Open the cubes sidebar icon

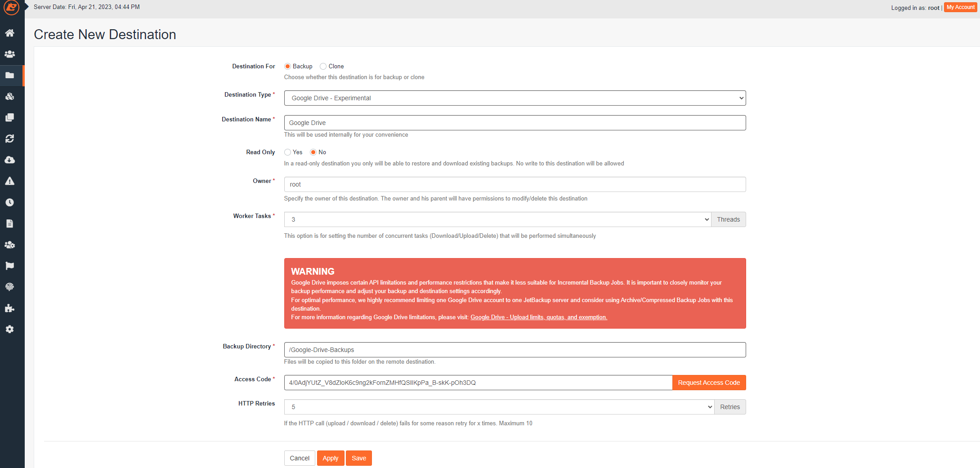[10, 96]
